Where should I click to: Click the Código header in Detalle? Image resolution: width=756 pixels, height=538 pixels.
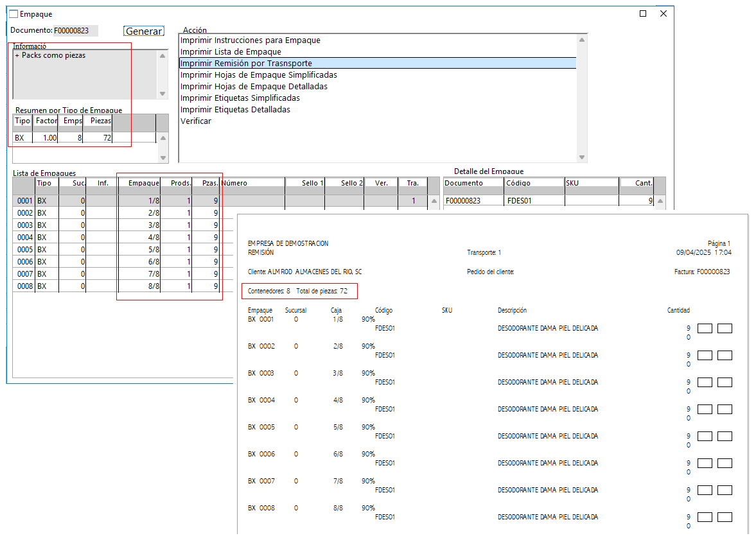pos(534,183)
